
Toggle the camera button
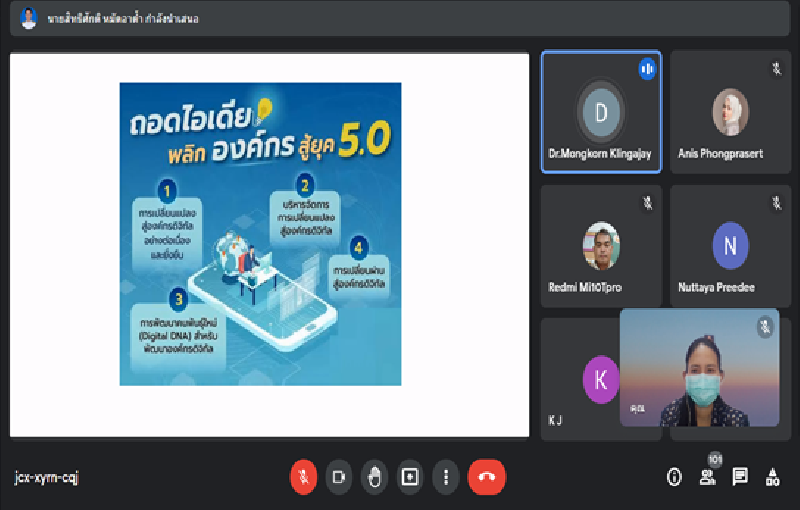click(339, 477)
